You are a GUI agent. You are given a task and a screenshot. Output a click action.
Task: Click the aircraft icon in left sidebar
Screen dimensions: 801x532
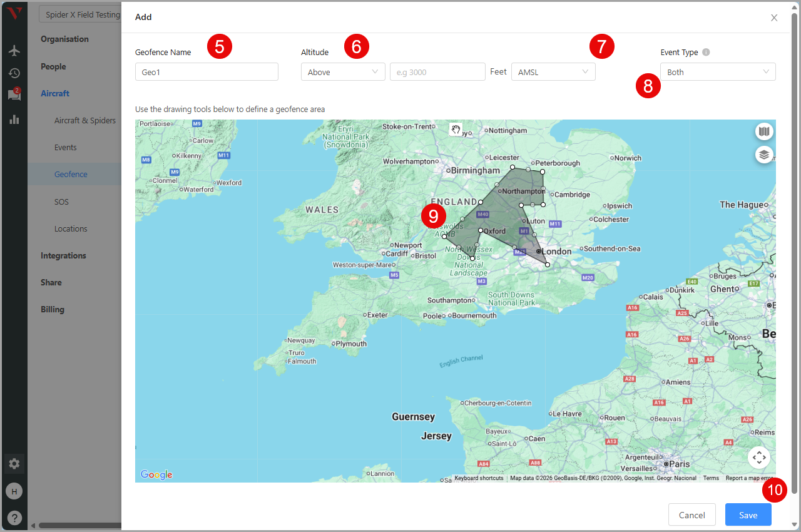pyautogui.click(x=14, y=51)
